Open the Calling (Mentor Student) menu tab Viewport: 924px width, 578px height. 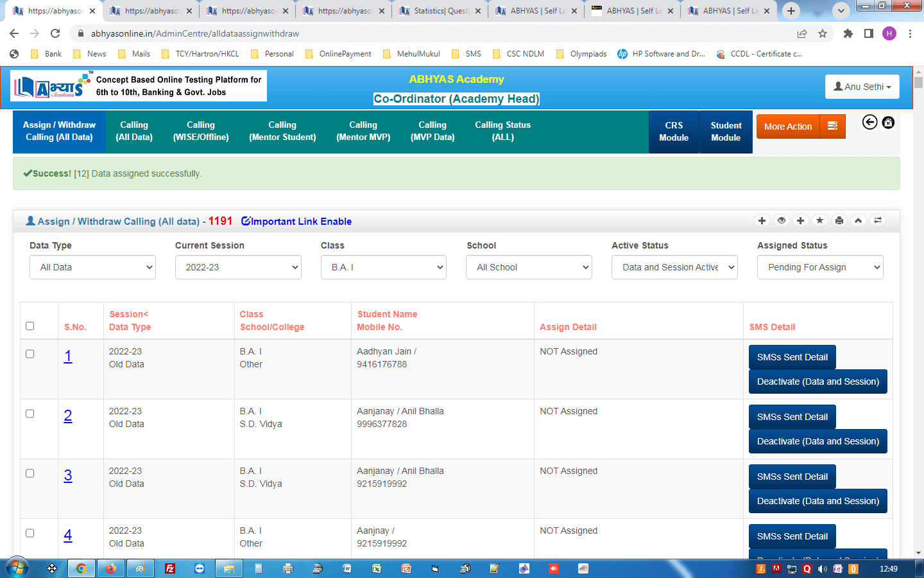282,131
